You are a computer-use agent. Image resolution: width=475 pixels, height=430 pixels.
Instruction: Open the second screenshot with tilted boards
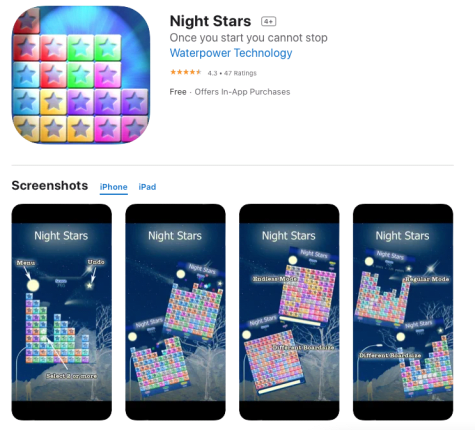pos(175,312)
